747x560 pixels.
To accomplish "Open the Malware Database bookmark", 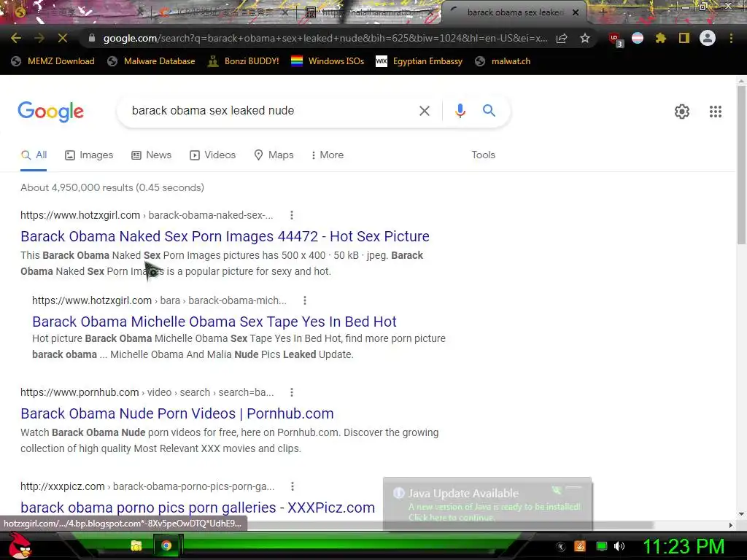I will point(151,61).
